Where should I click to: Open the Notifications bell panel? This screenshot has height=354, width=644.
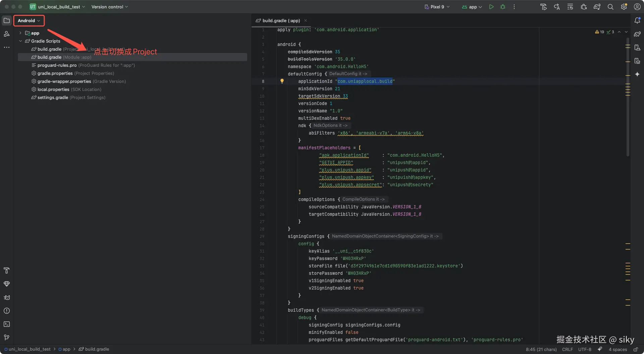click(x=637, y=20)
